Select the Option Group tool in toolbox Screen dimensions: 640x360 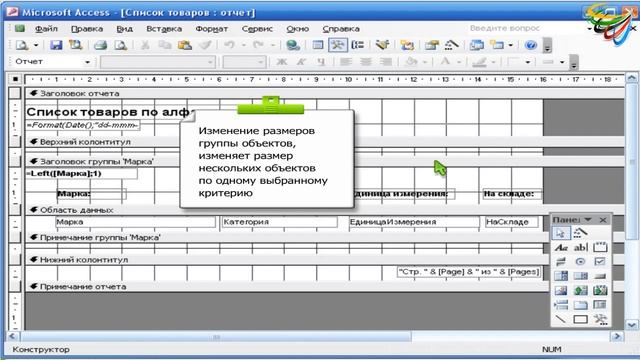tap(600, 247)
